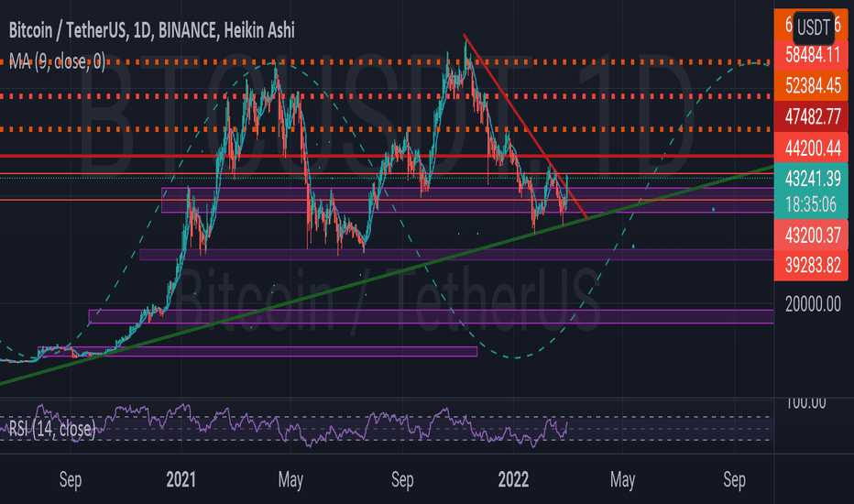Click the 2022 label on time axis

tap(514, 480)
